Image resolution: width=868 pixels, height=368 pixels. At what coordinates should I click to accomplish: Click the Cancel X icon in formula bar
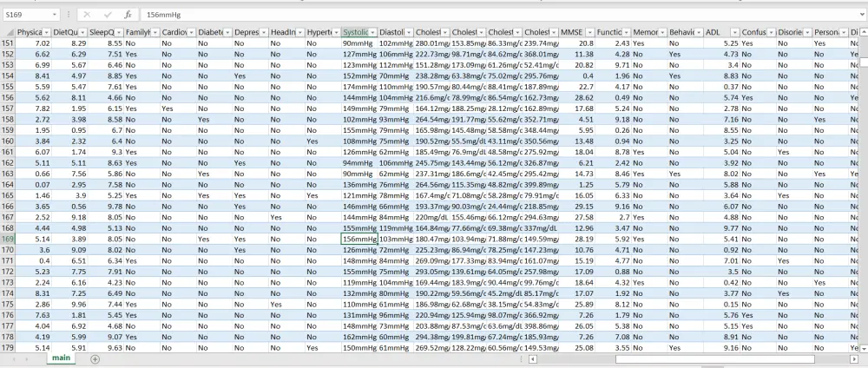click(x=87, y=15)
